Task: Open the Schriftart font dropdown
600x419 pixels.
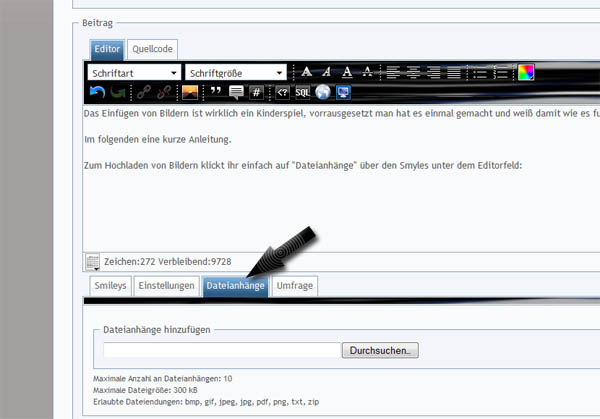Action: [x=134, y=73]
